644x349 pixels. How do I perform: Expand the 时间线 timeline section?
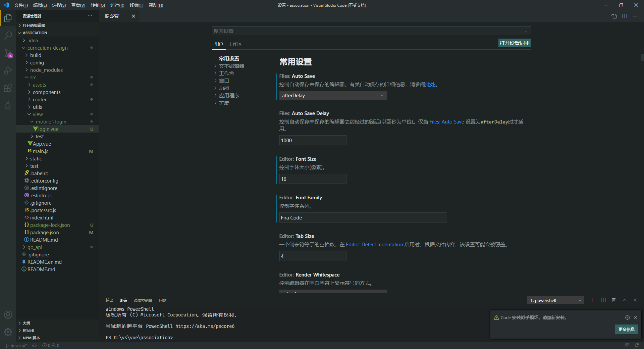pyautogui.click(x=57, y=331)
